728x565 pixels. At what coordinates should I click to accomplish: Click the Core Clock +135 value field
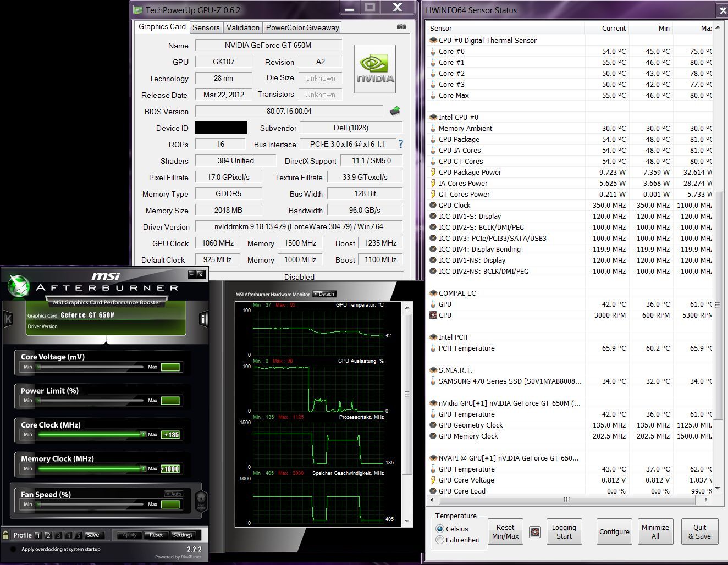(x=170, y=435)
